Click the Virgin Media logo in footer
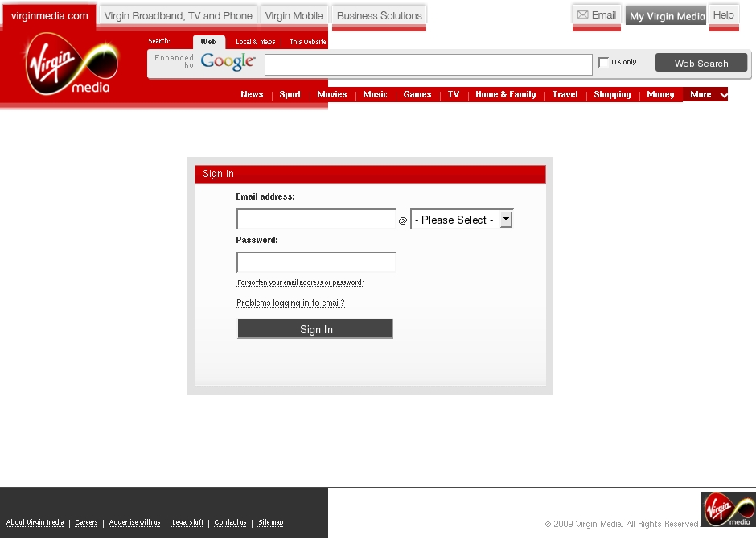The image size is (756, 544). click(x=729, y=509)
